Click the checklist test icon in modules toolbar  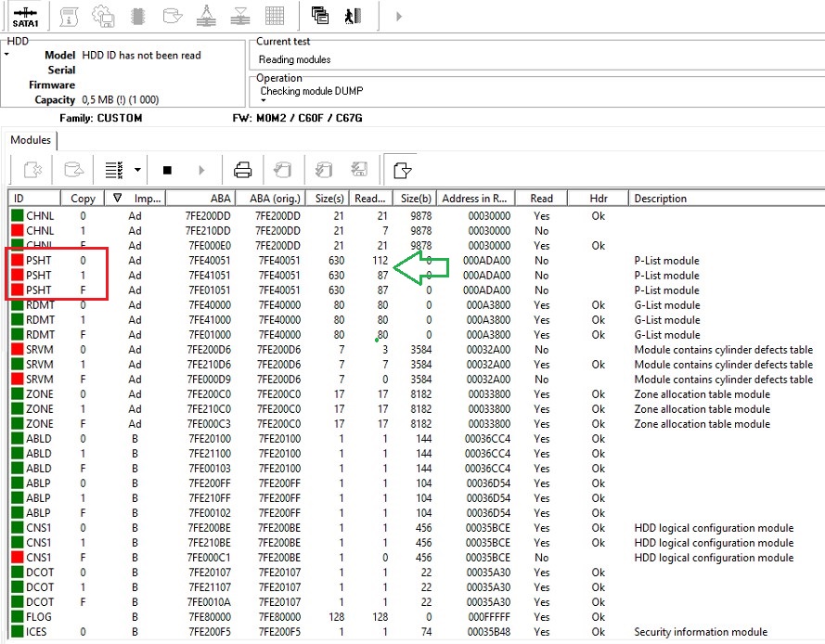point(114,170)
